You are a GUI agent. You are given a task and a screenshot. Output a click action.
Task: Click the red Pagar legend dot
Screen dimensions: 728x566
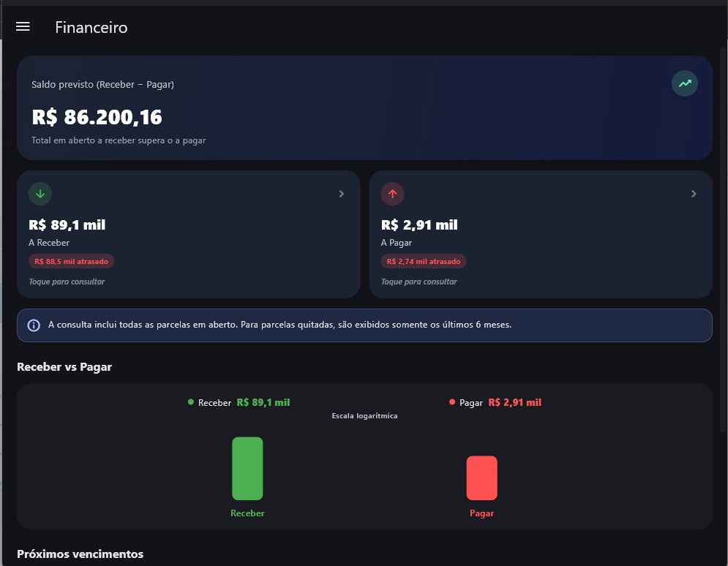[452, 402]
